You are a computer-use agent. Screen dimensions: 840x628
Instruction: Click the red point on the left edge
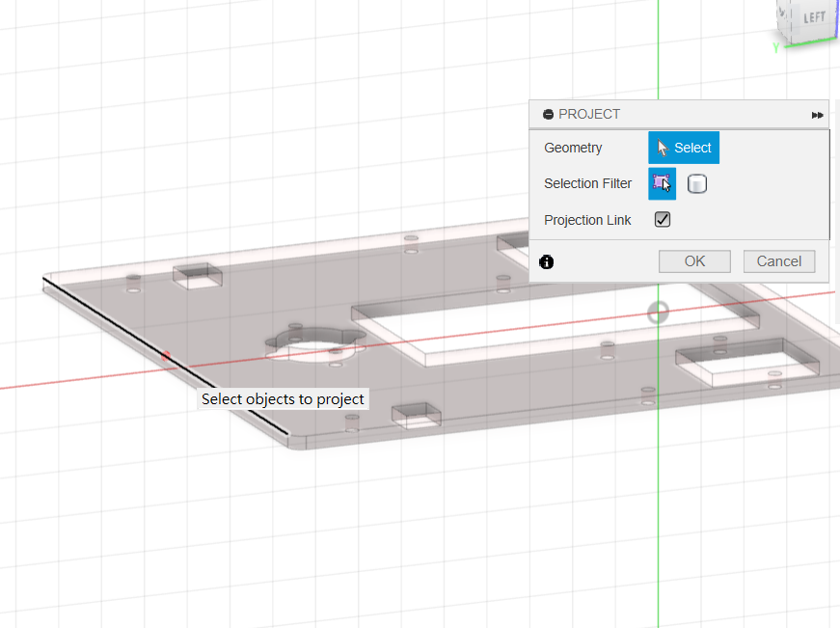[x=166, y=356]
